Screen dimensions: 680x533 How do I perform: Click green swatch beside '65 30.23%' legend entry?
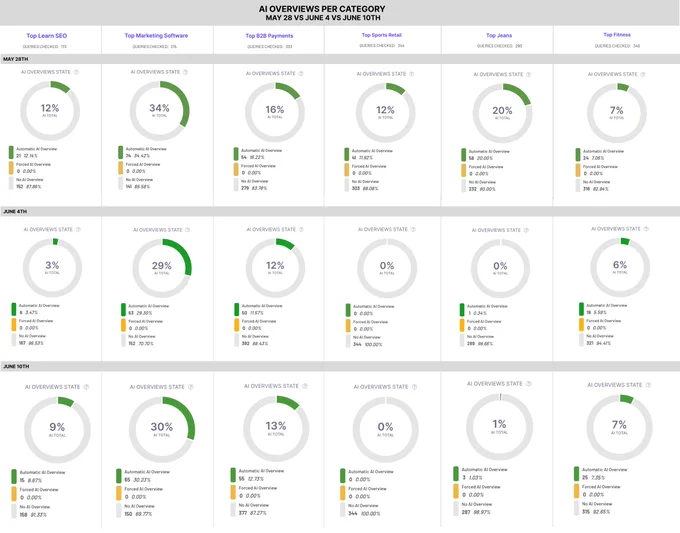pos(118,476)
